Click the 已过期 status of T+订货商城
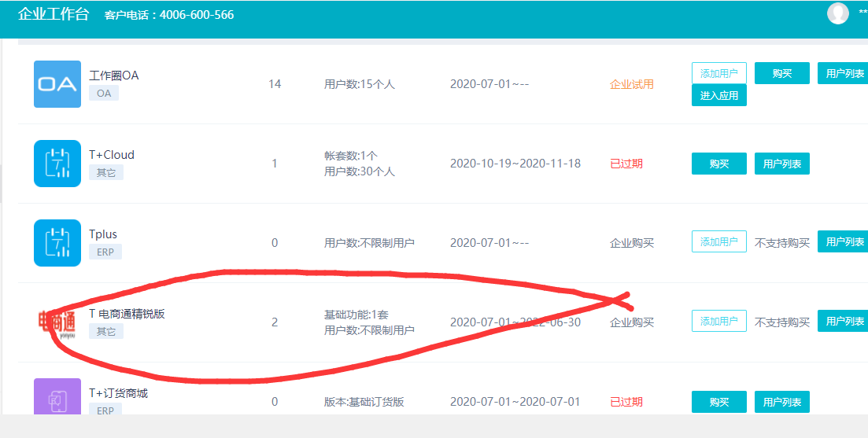This screenshot has height=438, width=868. coord(626,402)
